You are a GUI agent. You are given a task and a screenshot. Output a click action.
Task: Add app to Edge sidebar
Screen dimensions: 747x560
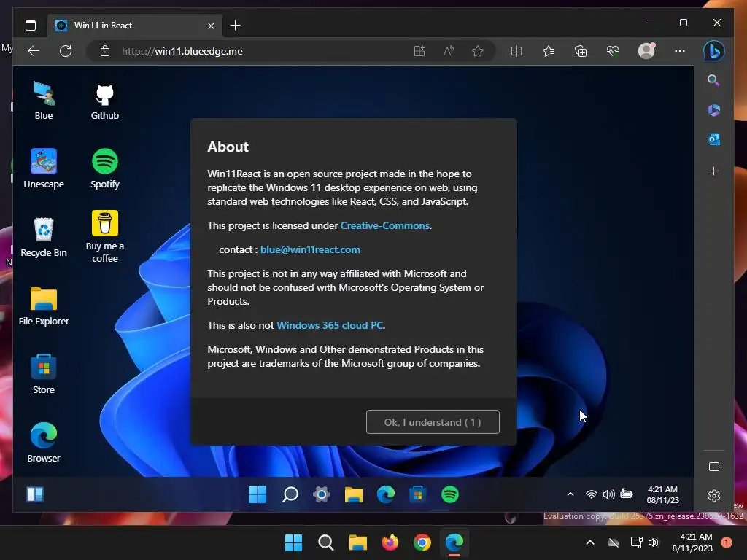713,171
